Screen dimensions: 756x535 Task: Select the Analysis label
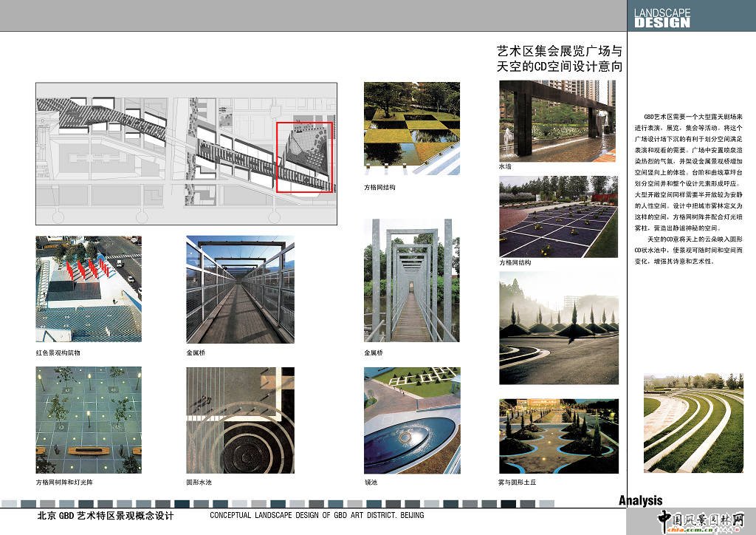(x=640, y=501)
